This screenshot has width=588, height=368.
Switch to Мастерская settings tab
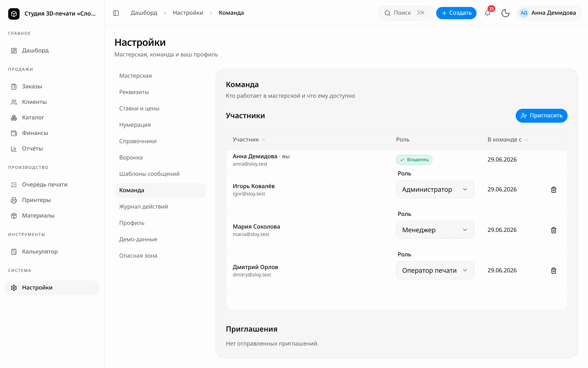click(160, 76)
